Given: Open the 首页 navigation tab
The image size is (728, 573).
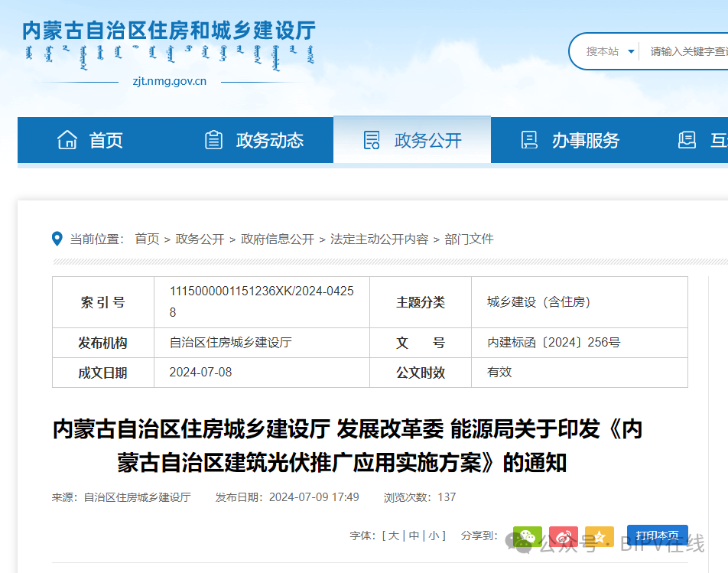Looking at the screenshot, I should 96,140.
